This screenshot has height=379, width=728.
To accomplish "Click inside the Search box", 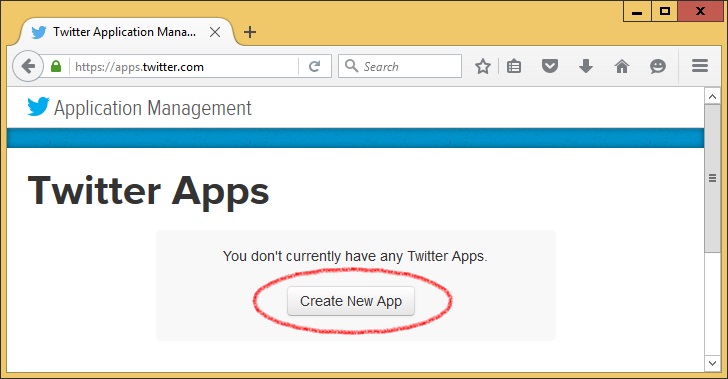I will pyautogui.click(x=400, y=66).
